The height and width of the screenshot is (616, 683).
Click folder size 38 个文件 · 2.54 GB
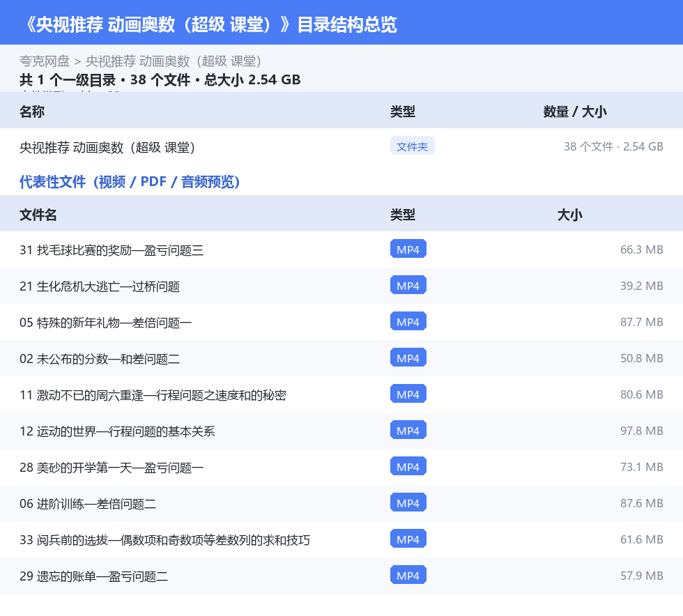click(613, 146)
